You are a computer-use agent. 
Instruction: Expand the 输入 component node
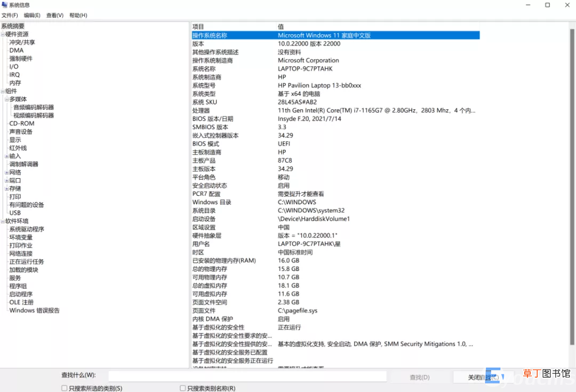coord(6,156)
